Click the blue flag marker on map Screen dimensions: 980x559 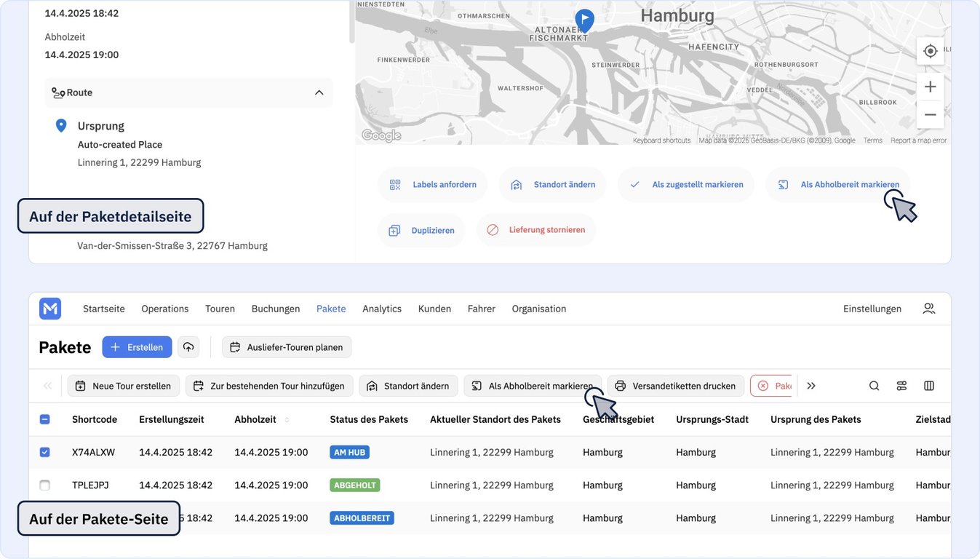[584, 20]
